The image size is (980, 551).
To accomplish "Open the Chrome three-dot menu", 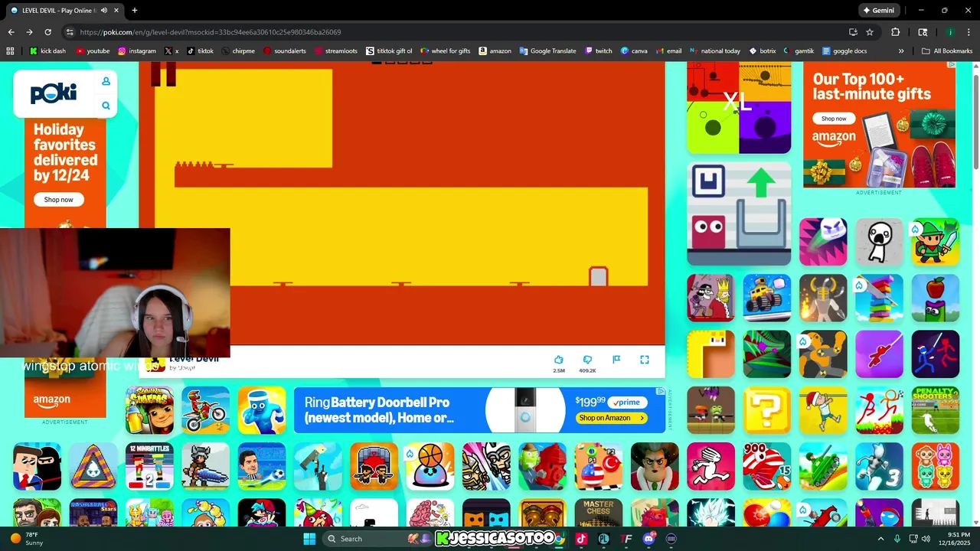I will (968, 32).
